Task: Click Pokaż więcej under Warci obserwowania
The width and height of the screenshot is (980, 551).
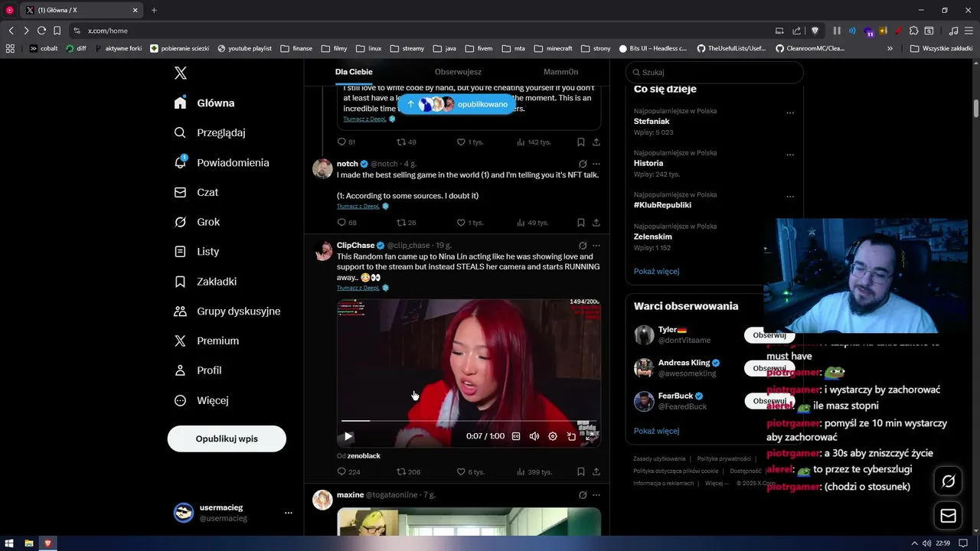Action: pos(656,431)
